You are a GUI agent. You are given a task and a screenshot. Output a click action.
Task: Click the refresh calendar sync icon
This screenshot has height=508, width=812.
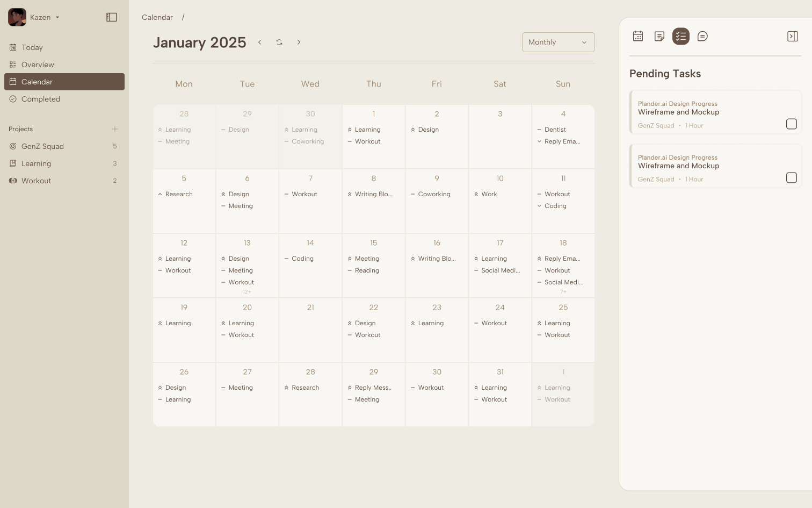(279, 42)
